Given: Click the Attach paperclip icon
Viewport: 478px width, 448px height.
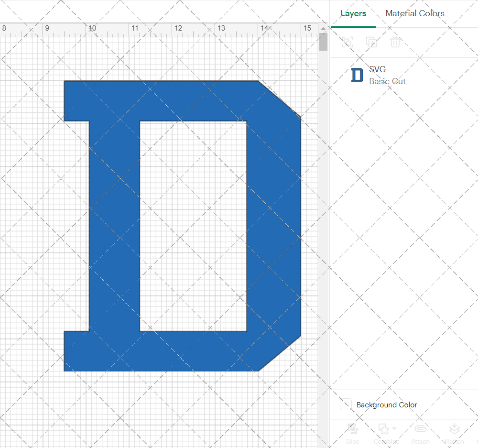Looking at the screenshot, I should [420, 429].
